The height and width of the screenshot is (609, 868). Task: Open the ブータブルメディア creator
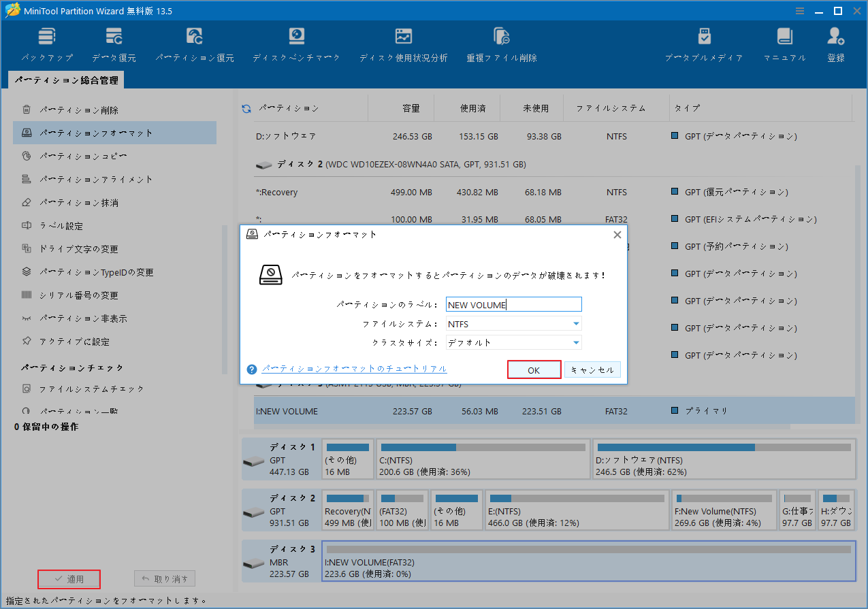click(x=704, y=42)
